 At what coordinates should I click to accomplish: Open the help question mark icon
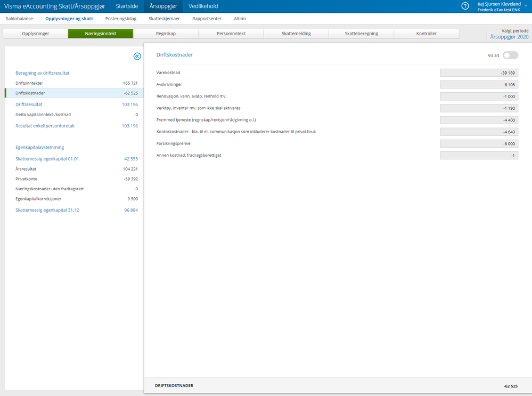(465, 6)
